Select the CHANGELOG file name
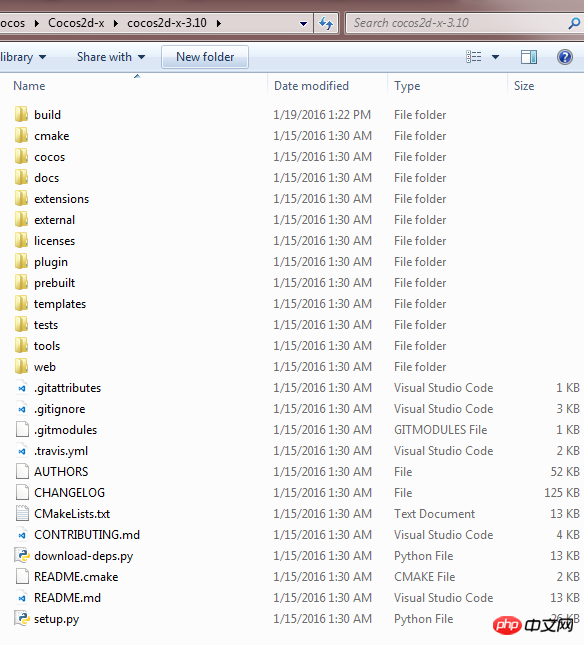Viewport: 584px width, 645px height. pos(69,493)
